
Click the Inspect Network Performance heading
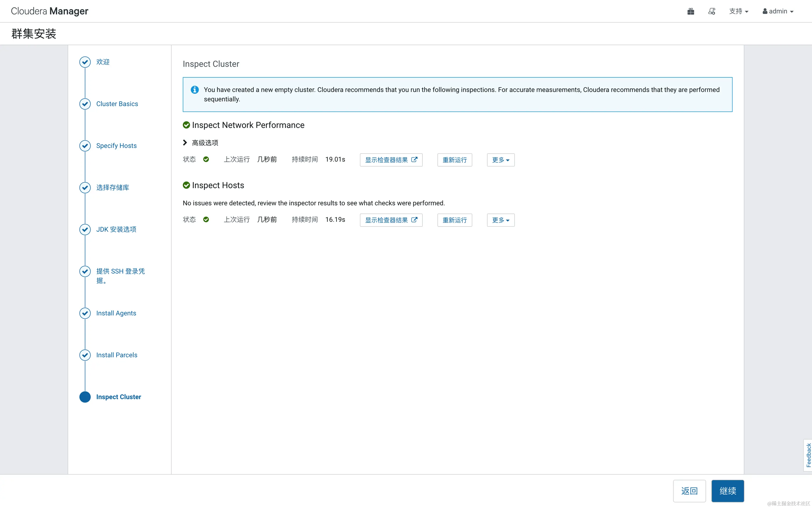click(248, 125)
